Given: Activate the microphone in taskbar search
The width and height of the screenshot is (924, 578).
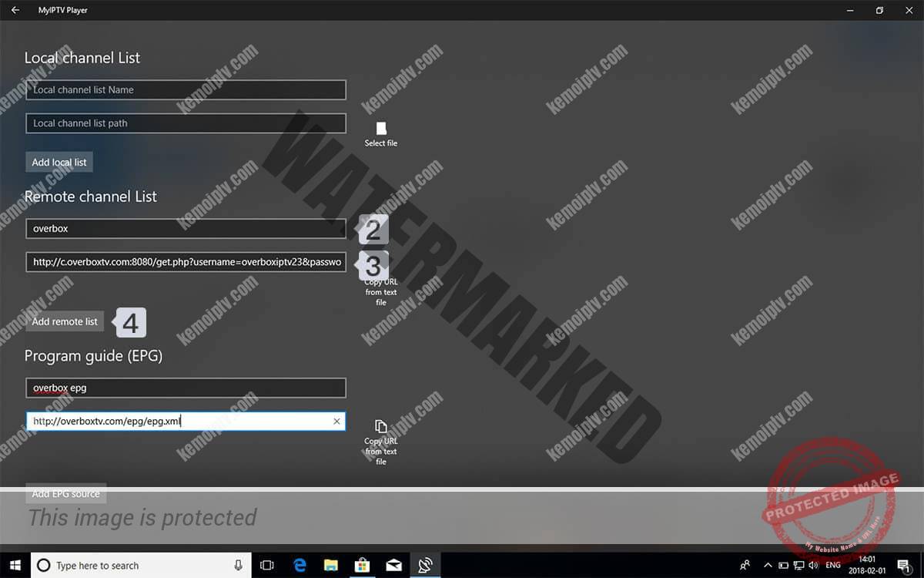Looking at the screenshot, I should [239, 565].
